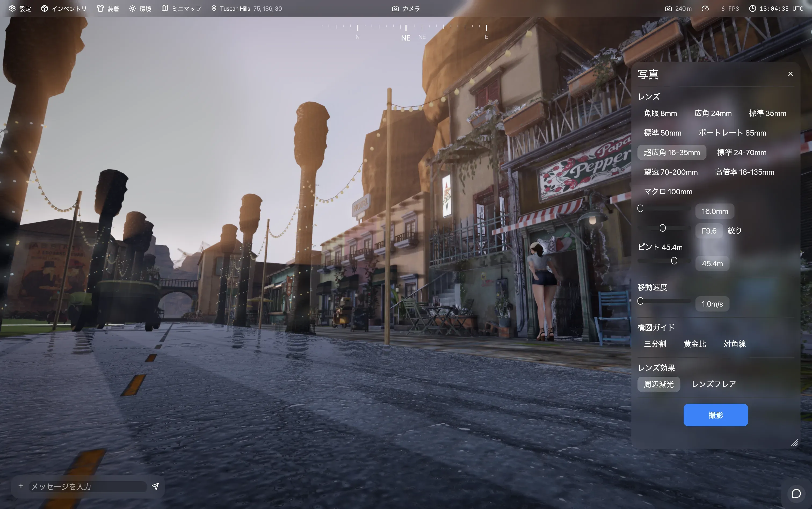The width and height of the screenshot is (812, 509).
Task: Open the 環境 sun icon
Action: [132, 8]
